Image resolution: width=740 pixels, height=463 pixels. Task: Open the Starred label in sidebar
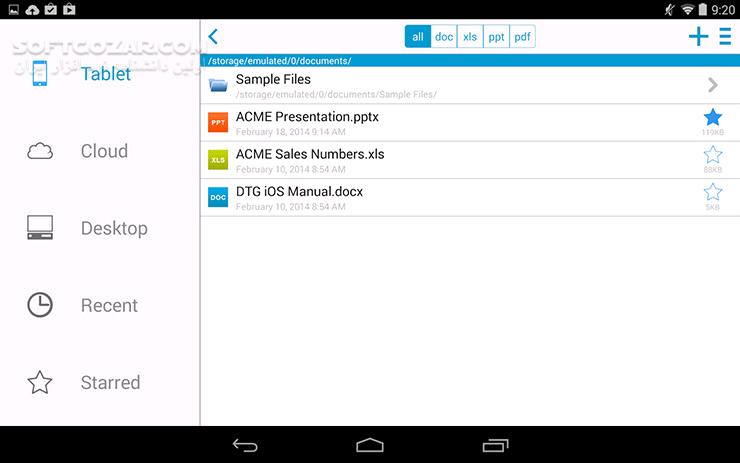coord(110,382)
